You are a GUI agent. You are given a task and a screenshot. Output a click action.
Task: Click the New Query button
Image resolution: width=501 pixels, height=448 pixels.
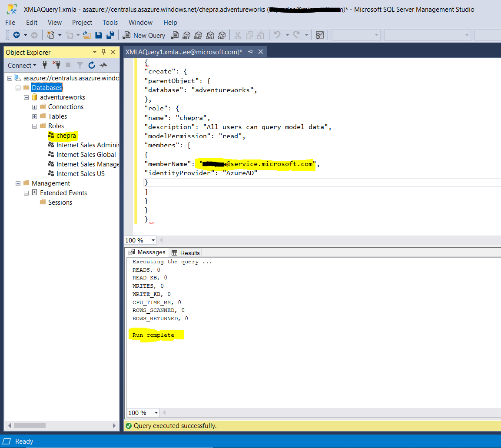(x=144, y=35)
